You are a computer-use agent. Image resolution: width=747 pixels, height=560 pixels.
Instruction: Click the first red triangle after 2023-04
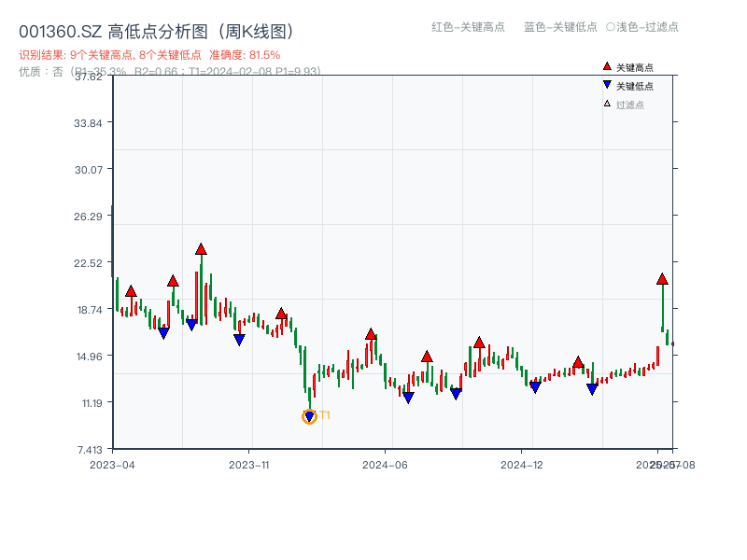[x=131, y=291]
